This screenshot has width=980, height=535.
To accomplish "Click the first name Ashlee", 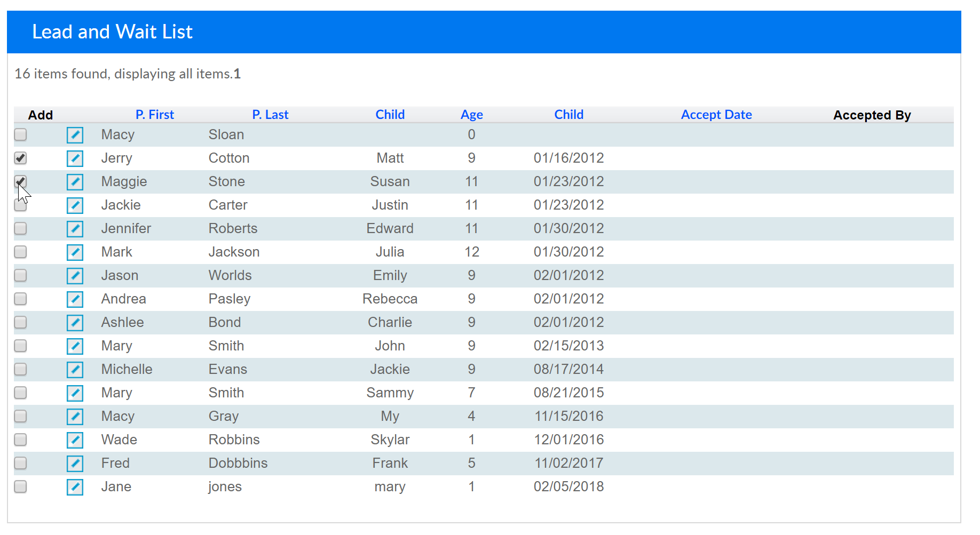I will (123, 322).
